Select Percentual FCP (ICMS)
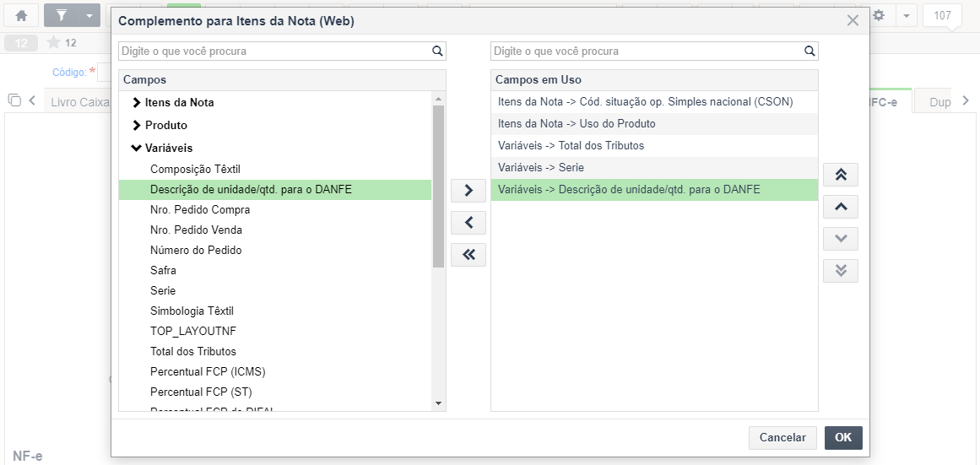Viewport: 980px width, 465px height. tap(208, 372)
